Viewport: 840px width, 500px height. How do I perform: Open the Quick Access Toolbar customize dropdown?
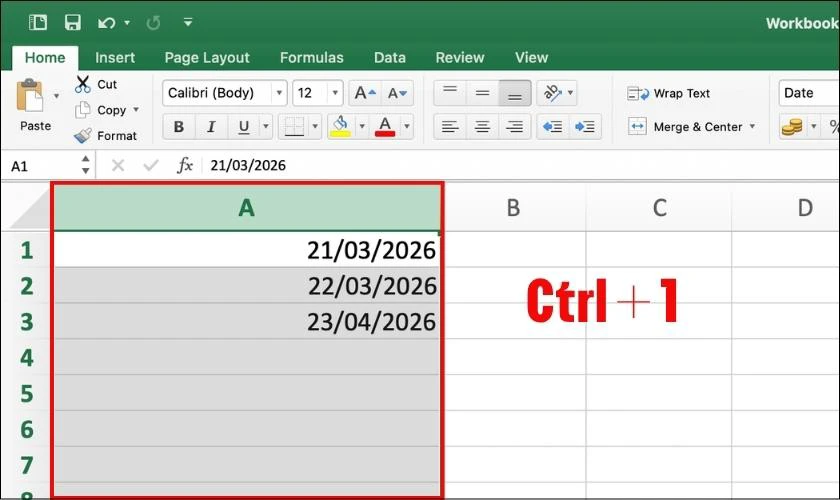(x=188, y=23)
